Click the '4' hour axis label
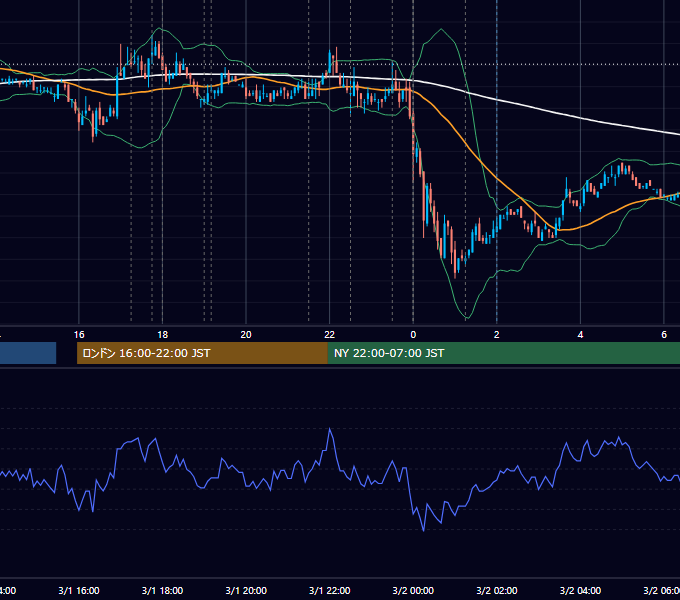The width and height of the screenshot is (680, 600). pyautogui.click(x=580, y=335)
